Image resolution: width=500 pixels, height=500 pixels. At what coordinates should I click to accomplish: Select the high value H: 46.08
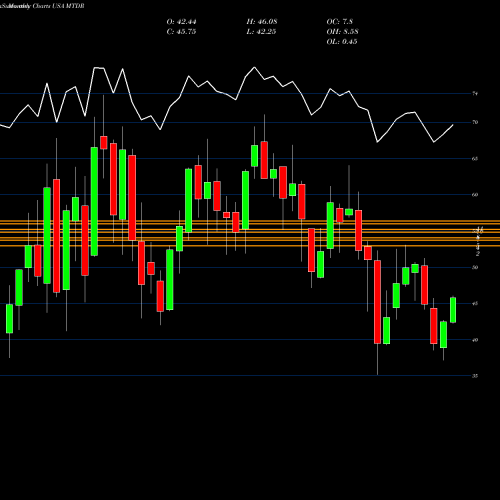[x=262, y=22]
